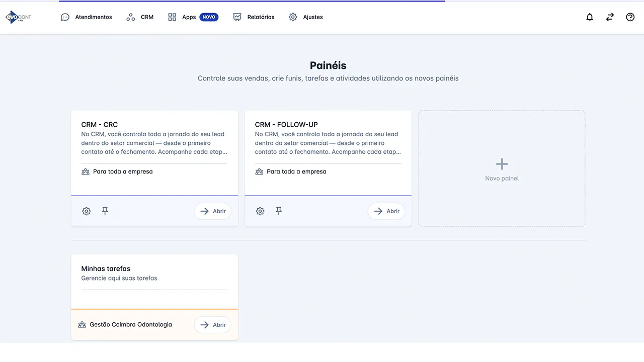644x362 pixels.
Task: Pin the CRM - CRC panel
Action: point(105,211)
